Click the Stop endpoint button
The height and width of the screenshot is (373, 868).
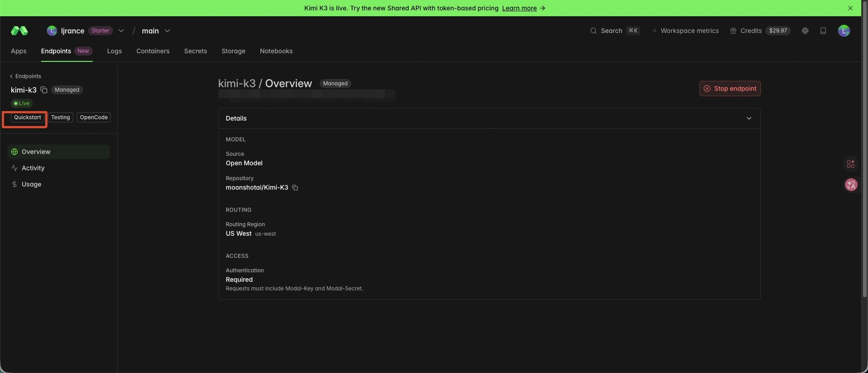[730, 89]
